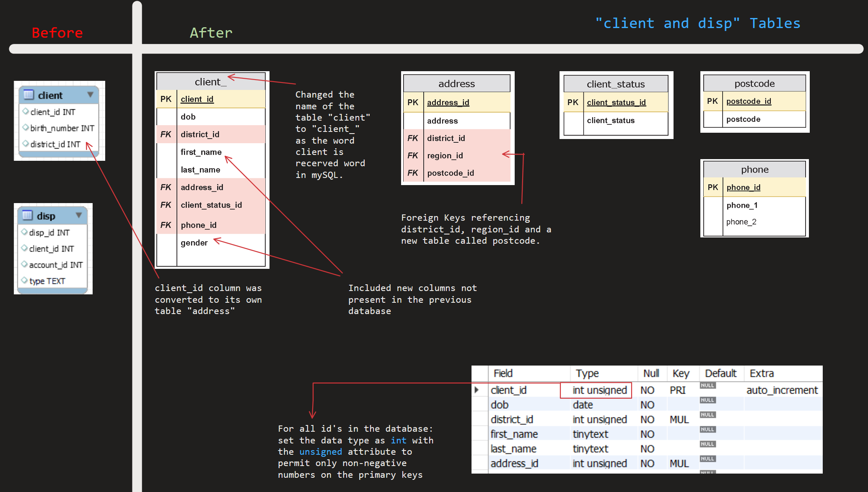Select the Field column header in the grid

pos(503,374)
